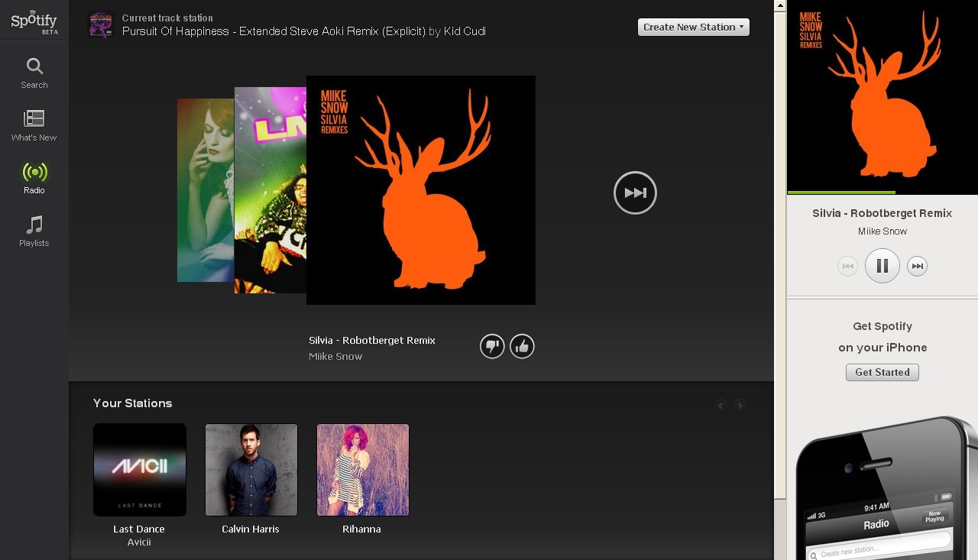The height and width of the screenshot is (560, 978).
Task: Click the Silvia - Robotberget Remix title under cover
Action: [x=372, y=340]
